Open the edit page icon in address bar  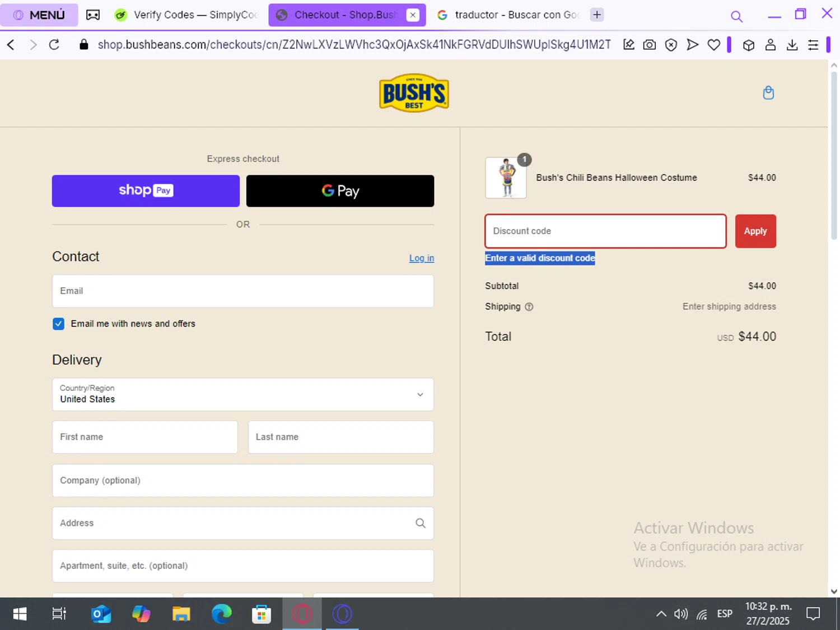[629, 45]
